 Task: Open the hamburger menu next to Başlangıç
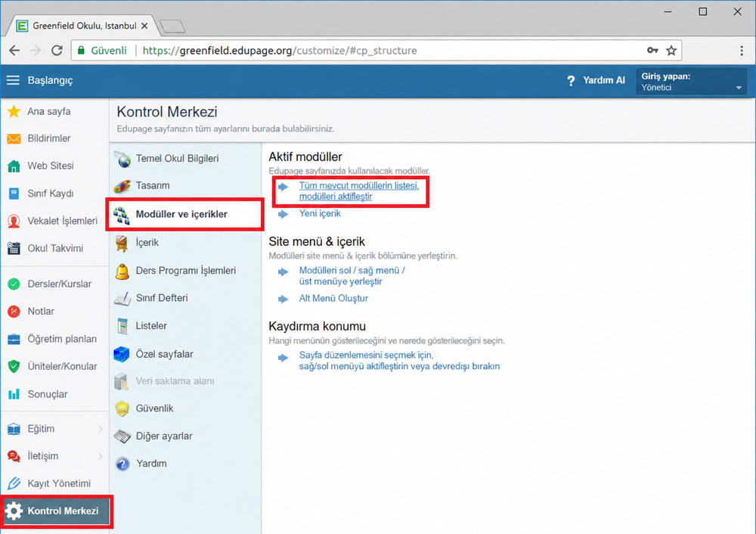13,80
